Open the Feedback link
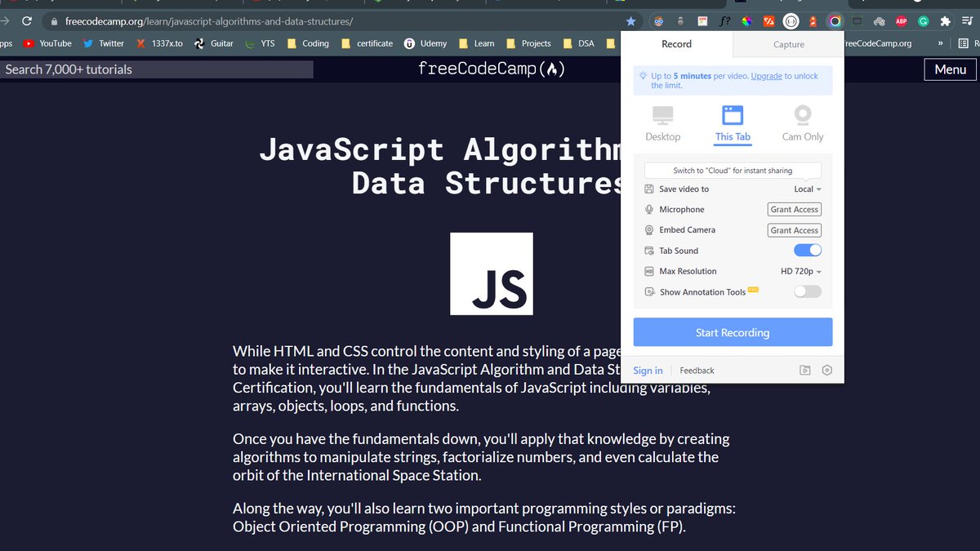The image size is (980, 551). 697,371
